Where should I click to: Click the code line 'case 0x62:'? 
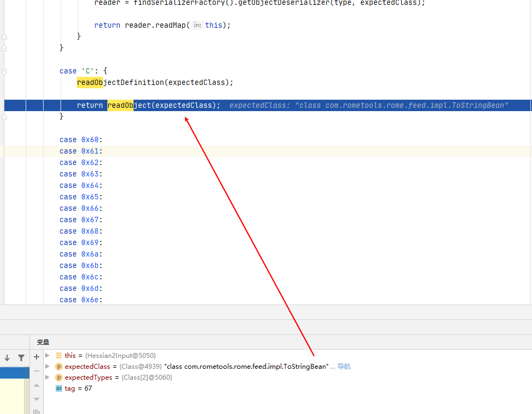coord(81,163)
